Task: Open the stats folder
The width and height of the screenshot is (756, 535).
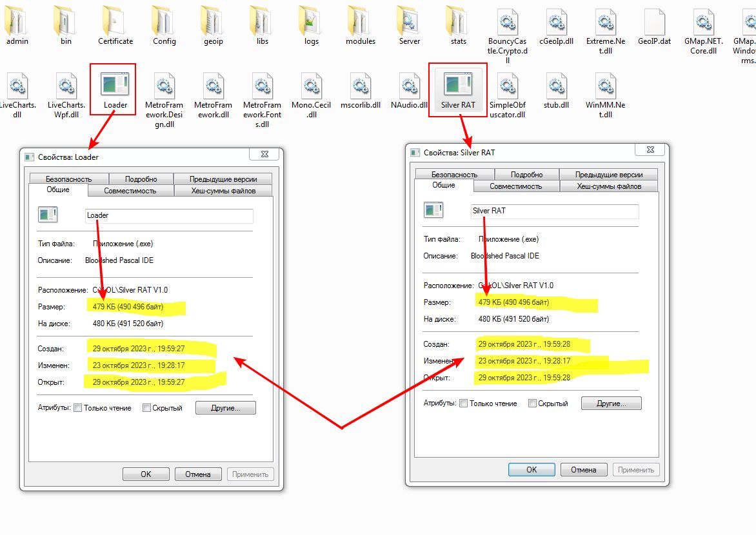Action: [459, 25]
